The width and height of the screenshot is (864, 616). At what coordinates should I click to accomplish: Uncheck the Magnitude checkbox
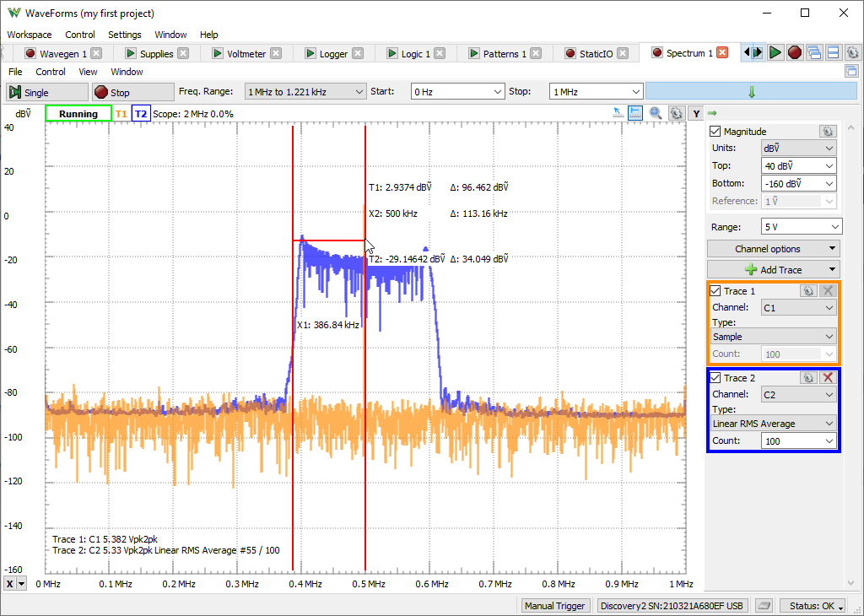pyautogui.click(x=715, y=131)
